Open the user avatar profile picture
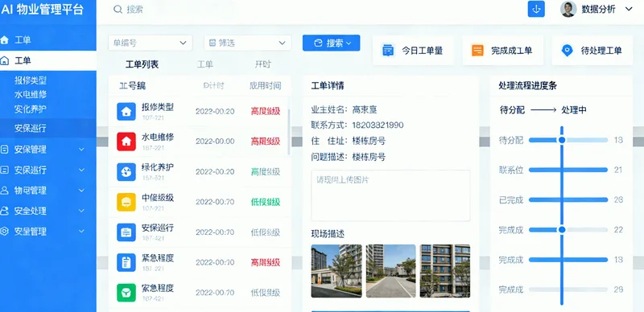644x312 pixels. click(x=568, y=9)
